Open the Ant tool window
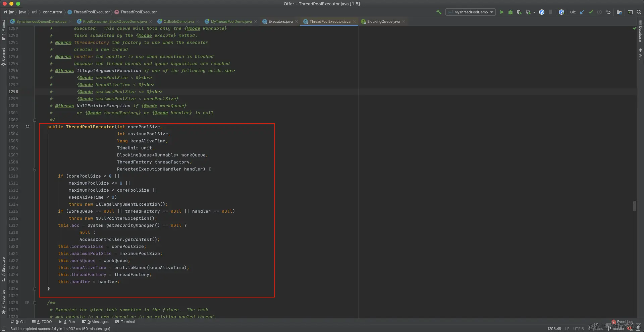Image resolution: width=644 pixels, height=332 pixels. click(640, 54)
